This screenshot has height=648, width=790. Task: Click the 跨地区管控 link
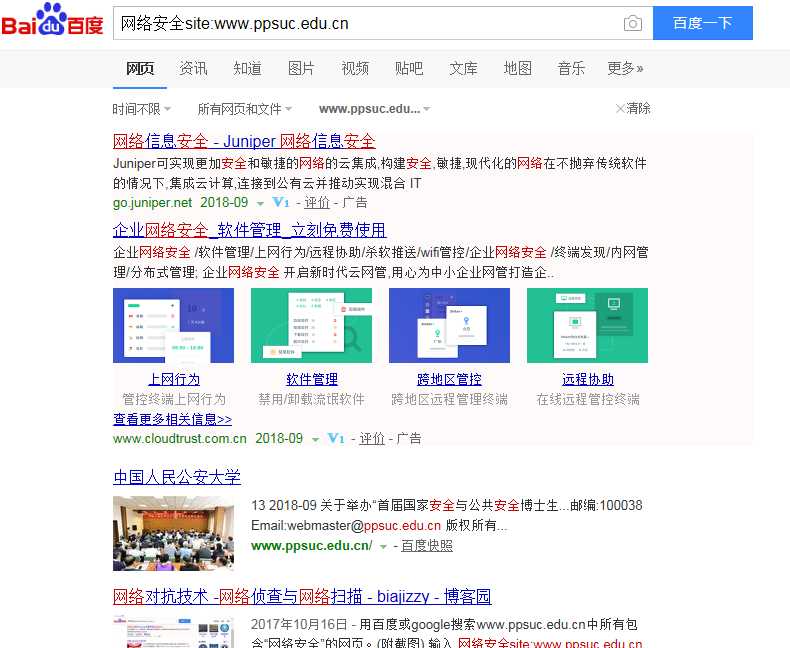[449, 379]
